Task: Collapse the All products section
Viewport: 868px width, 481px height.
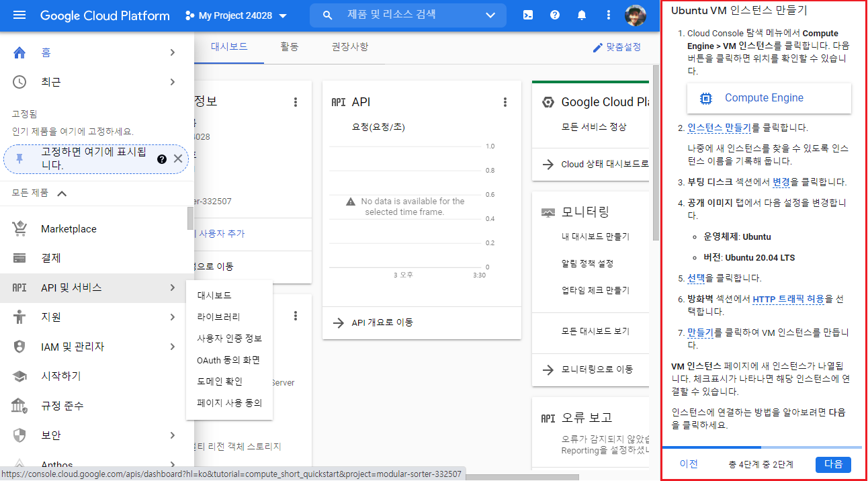Action: coord(62,193)
